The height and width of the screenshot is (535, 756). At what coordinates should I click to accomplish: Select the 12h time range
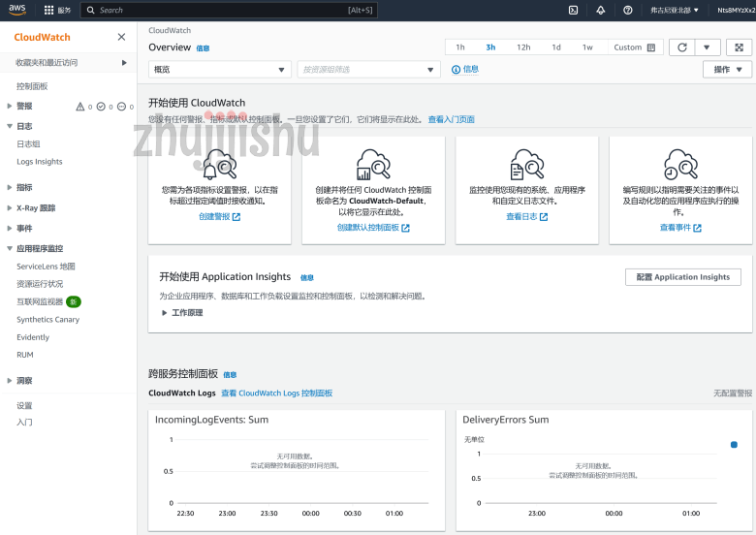(x=523, y=47)
